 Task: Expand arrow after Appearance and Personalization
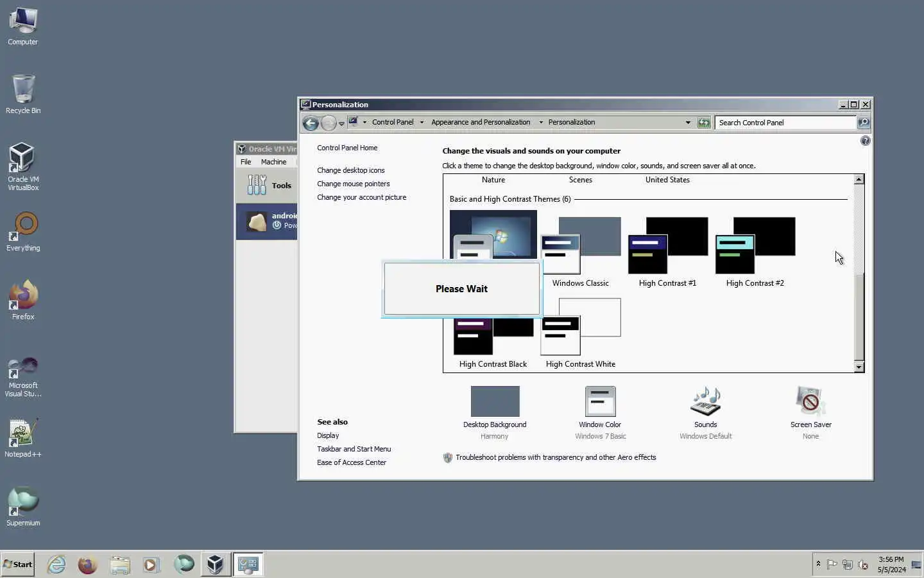541,122
